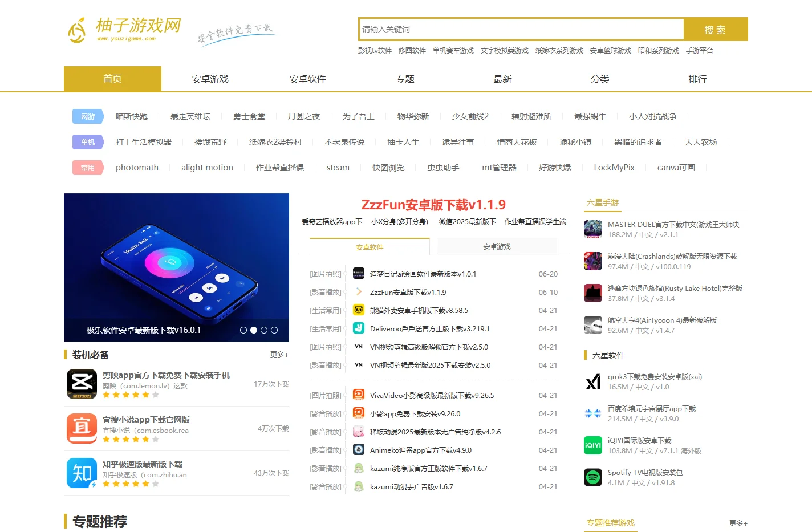Click the ZzzFun list row icon
The width and height of the screenshot is (812, 532).
click(x=359, y=292)
